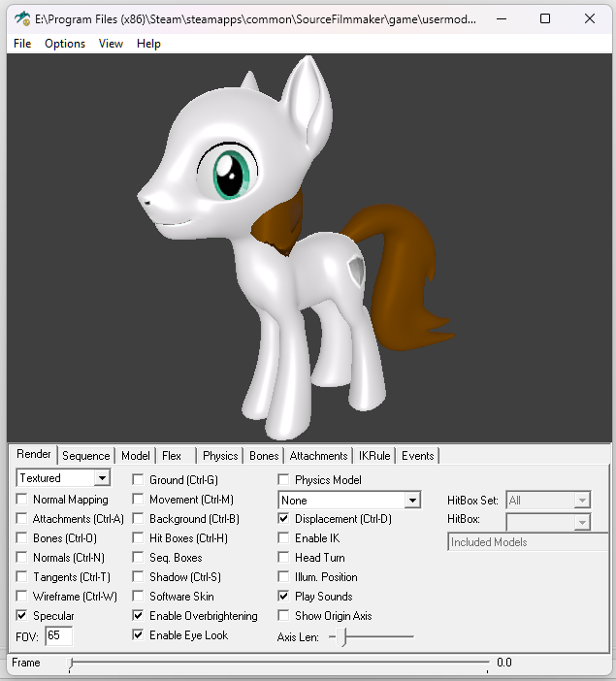The width and height of the screenshot is (616, 681).
Task: Open the None dropdown under Physics Model
Action: (x=412, y=501)
